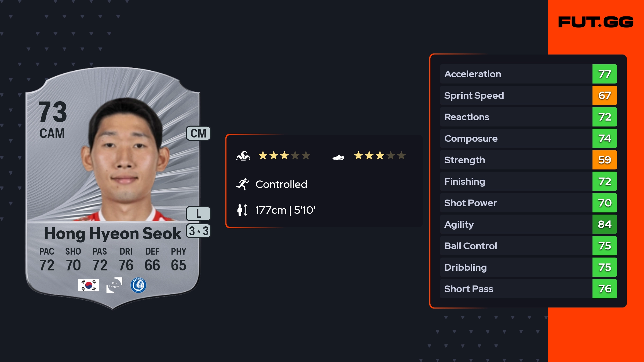Click the running man acceleration icon

[x=243, y=184]
